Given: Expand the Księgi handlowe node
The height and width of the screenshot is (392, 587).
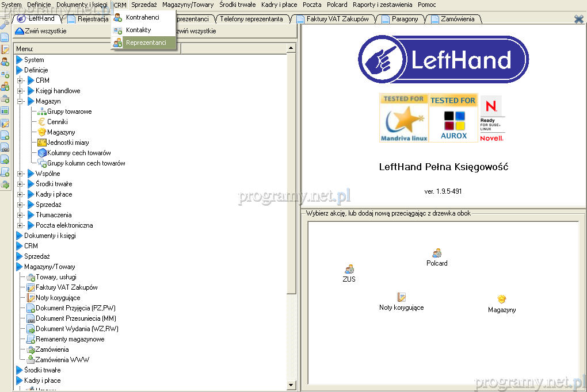Looking at the screenshot, I should tap(21, 91).
